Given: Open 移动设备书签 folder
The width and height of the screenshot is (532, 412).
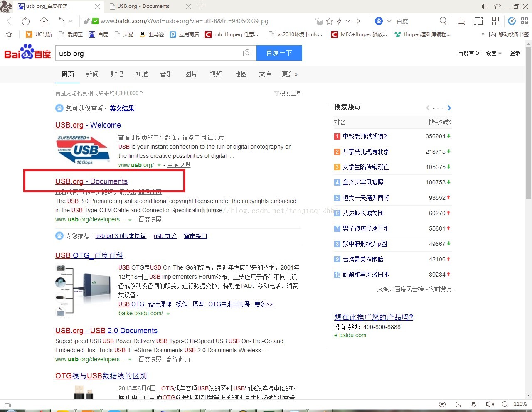Looking at the screenshot, I should (x=509, y=34).
